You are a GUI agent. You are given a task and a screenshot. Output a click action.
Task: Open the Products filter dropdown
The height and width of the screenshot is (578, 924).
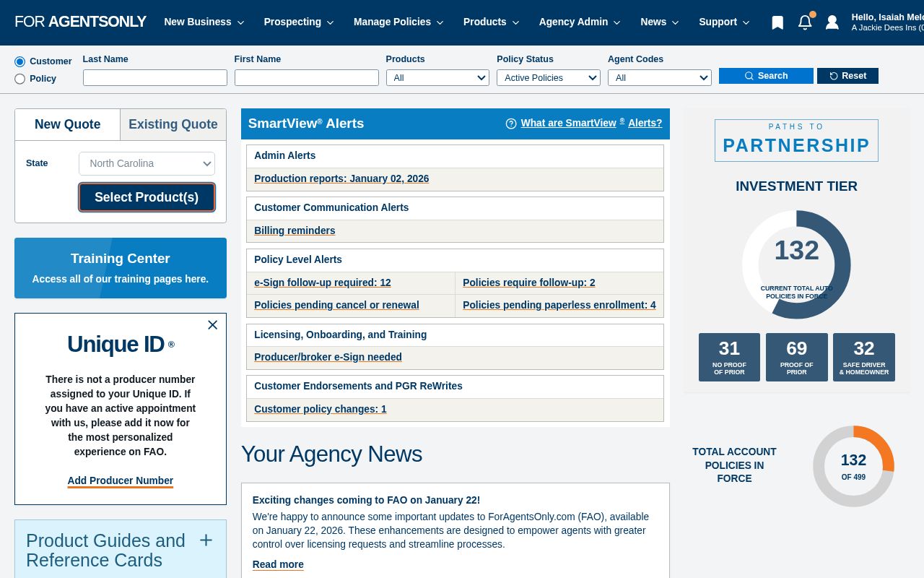coord(437,77)
